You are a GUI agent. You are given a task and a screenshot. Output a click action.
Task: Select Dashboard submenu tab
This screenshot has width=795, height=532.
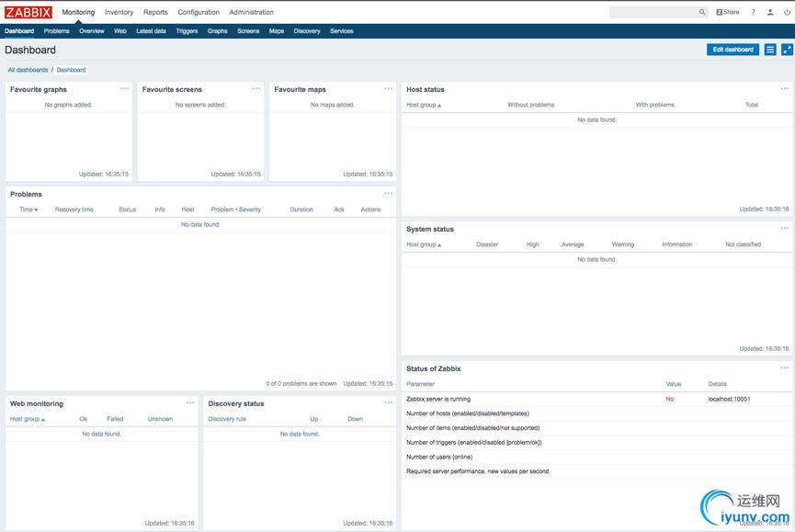click(x=19, y=31)
